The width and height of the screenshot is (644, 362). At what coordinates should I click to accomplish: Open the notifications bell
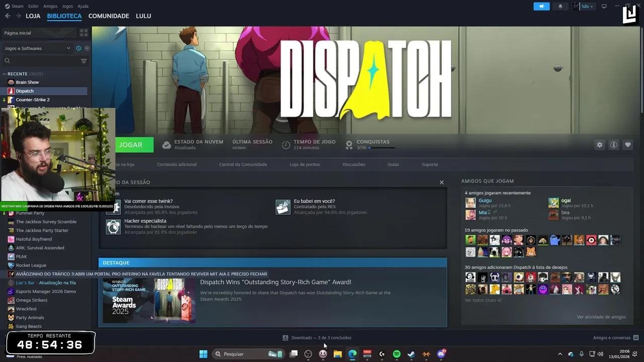pyautogui.click(x=560, y=7)
